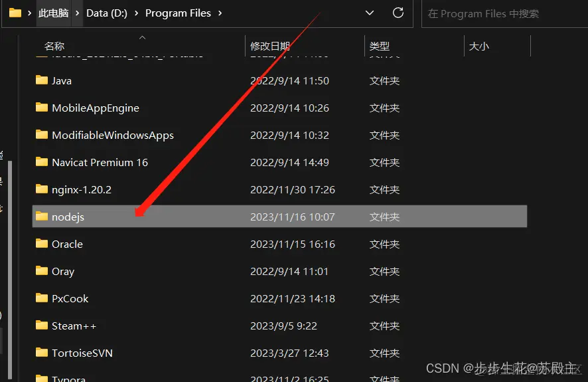Click the date 2022/11/23 14:18
Screen dimensions: 588x382
pos(293,299)
